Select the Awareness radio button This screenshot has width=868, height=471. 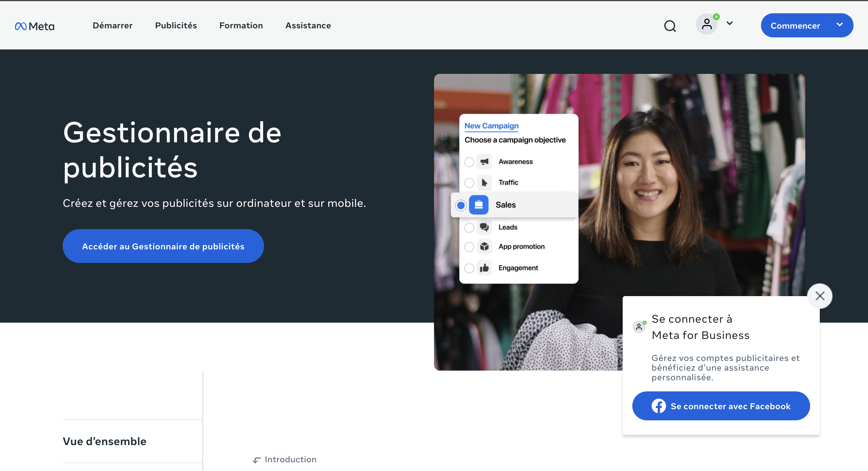(x=469, y=162)
